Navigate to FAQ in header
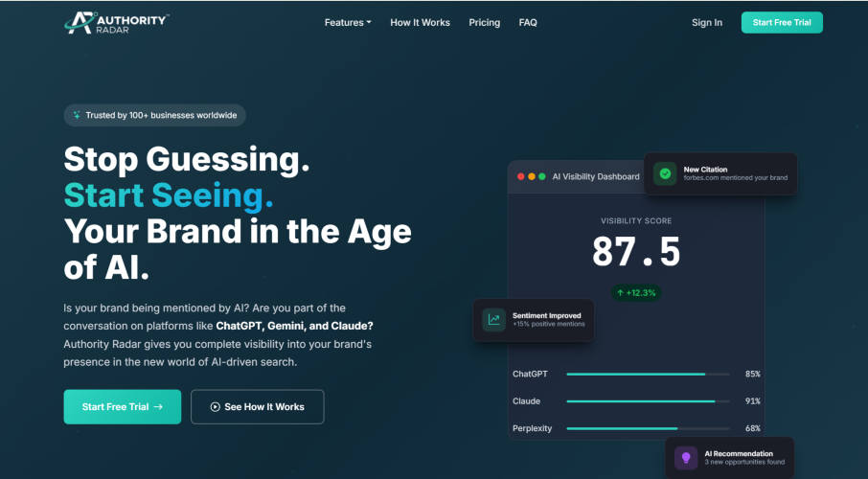Viewport: 868px width, 479px height. pos(528,23)
